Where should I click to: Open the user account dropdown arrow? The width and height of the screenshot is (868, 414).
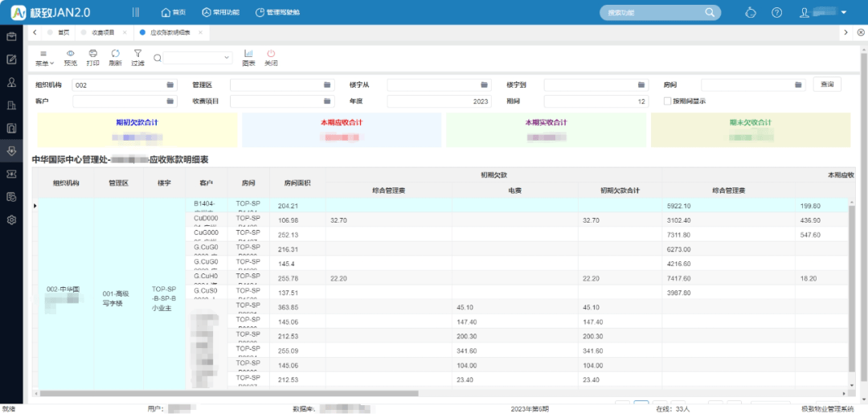coord(843,13)
